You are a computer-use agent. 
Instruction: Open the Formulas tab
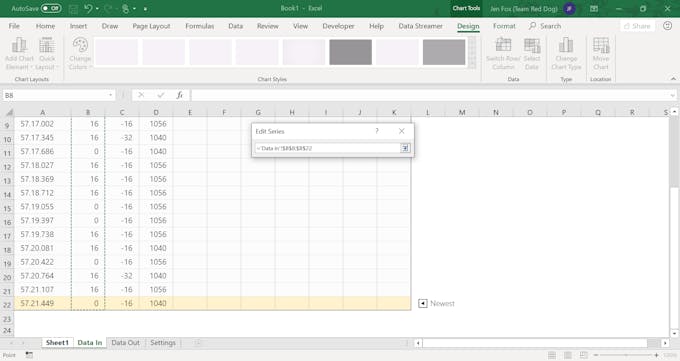(x=199, y=26)
